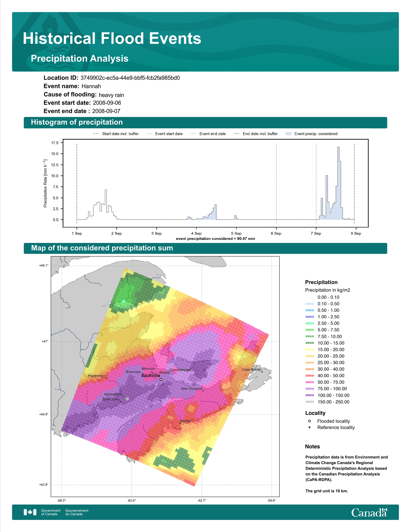The height and width of the screenshot is (532, 411).
Task: Click the Notes heading
Action: (312, 447)
